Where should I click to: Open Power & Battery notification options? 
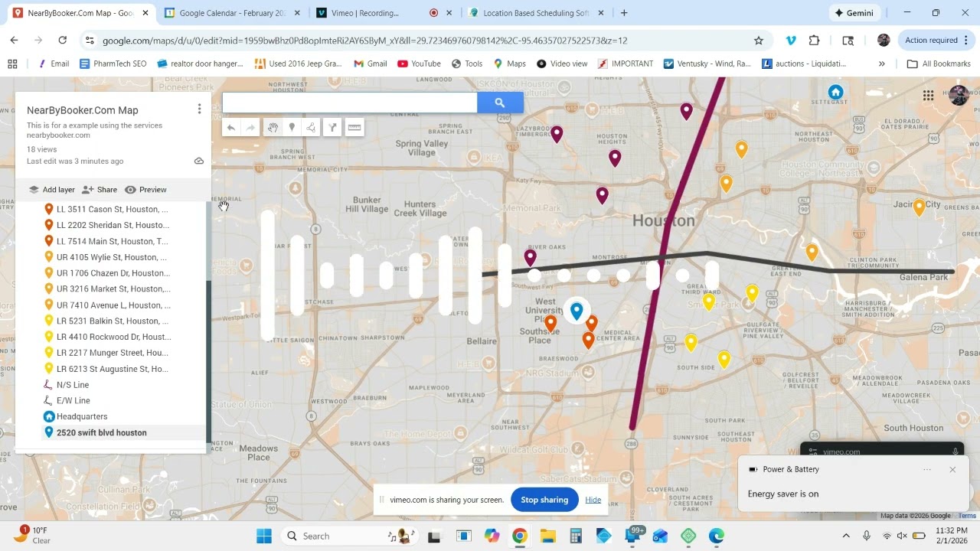927,469
